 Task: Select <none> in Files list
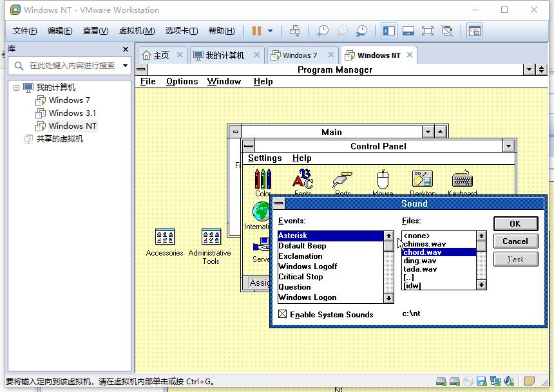click(x=439, y=236)
